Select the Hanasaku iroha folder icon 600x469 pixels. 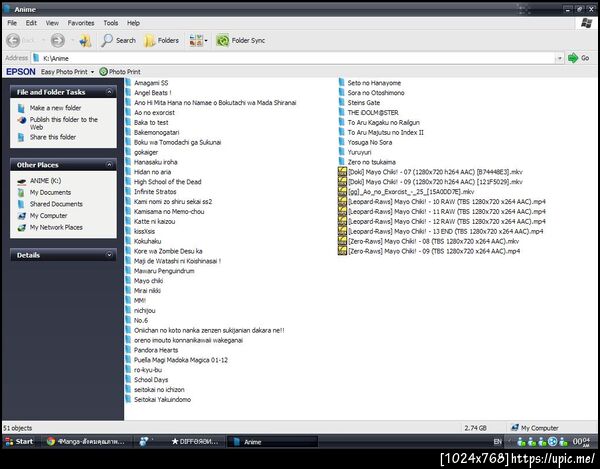pos(128,162)
